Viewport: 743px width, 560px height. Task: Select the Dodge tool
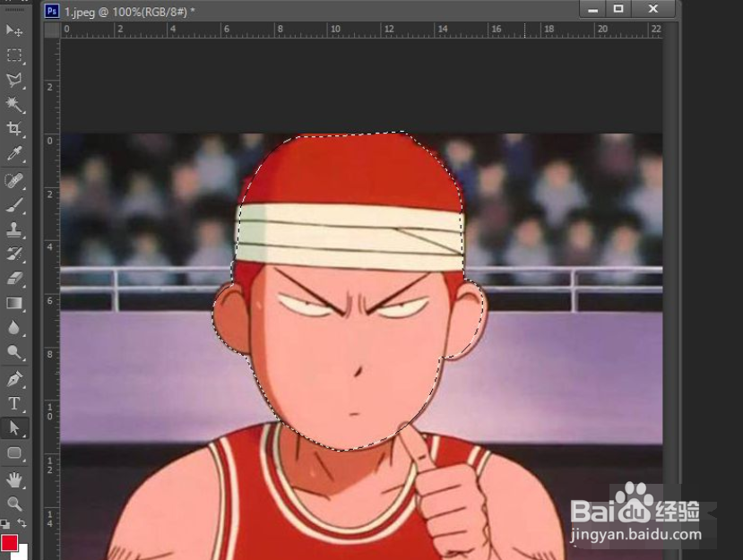(x=14, y=352)
